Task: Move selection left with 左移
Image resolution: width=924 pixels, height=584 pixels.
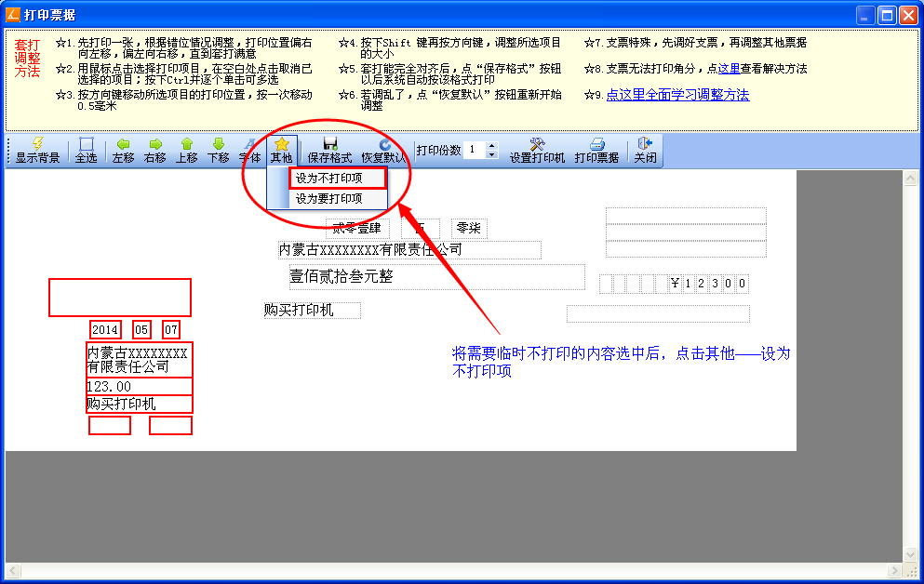Action: [123, 151]
